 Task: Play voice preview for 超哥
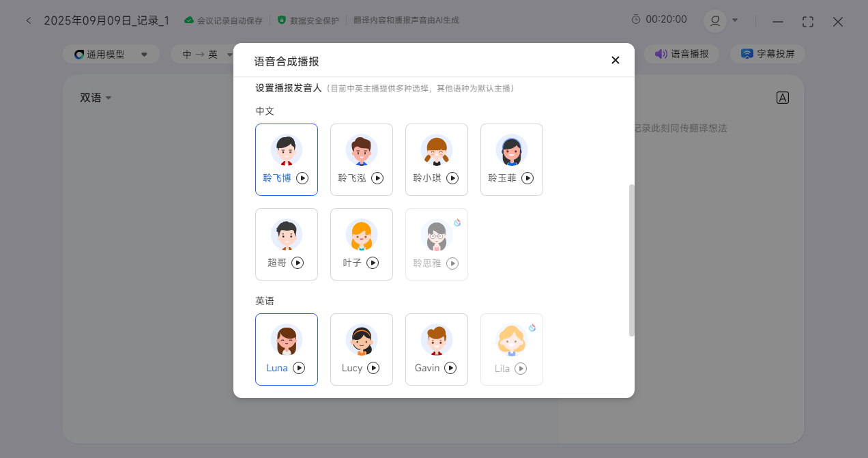298,263
